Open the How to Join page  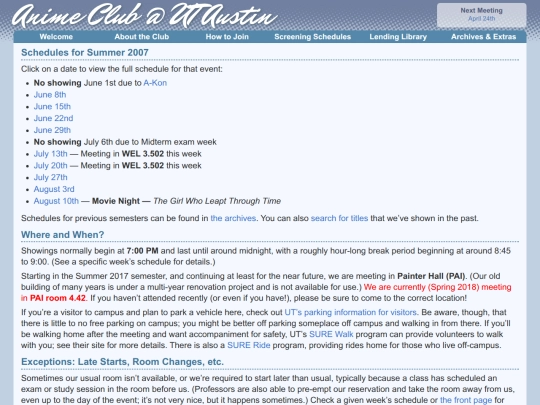click(227, 37)
